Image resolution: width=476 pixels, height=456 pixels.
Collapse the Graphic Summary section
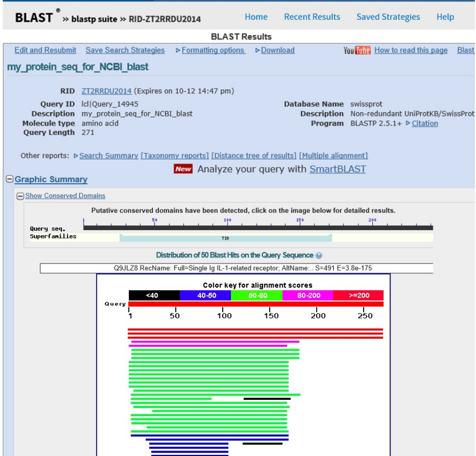[10, 179]
